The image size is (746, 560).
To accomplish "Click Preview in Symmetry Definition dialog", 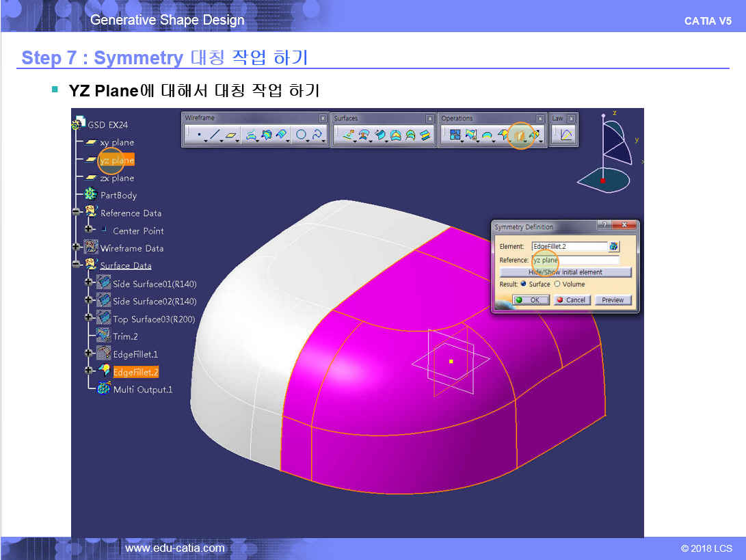I will click(612, 299).
